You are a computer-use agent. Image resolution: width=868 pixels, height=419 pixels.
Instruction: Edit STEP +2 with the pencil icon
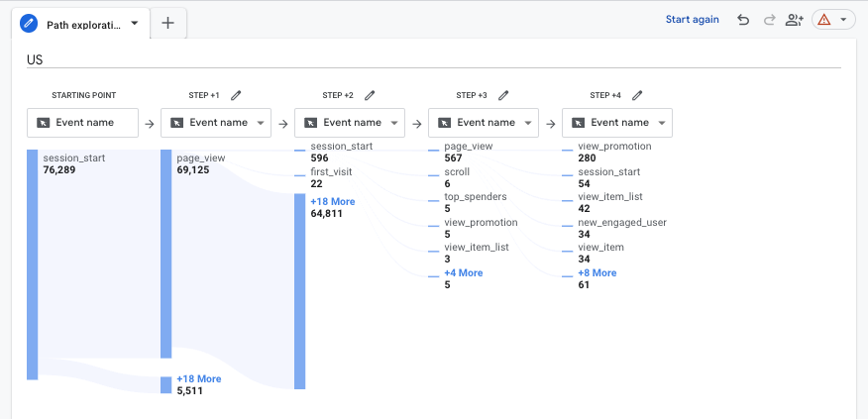[x=370, y=95]
